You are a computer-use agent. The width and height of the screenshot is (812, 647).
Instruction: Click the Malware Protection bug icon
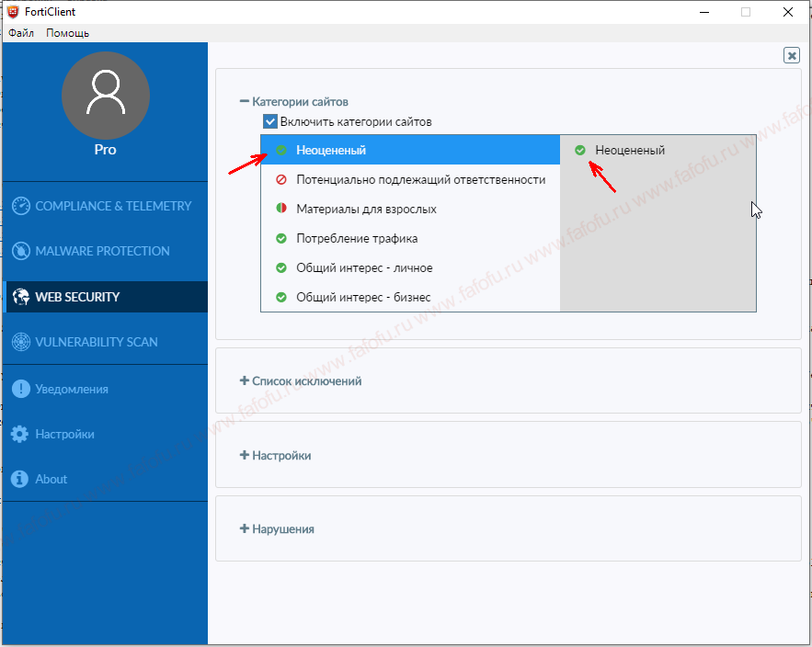pyautogui.click(x=21, y=251)
